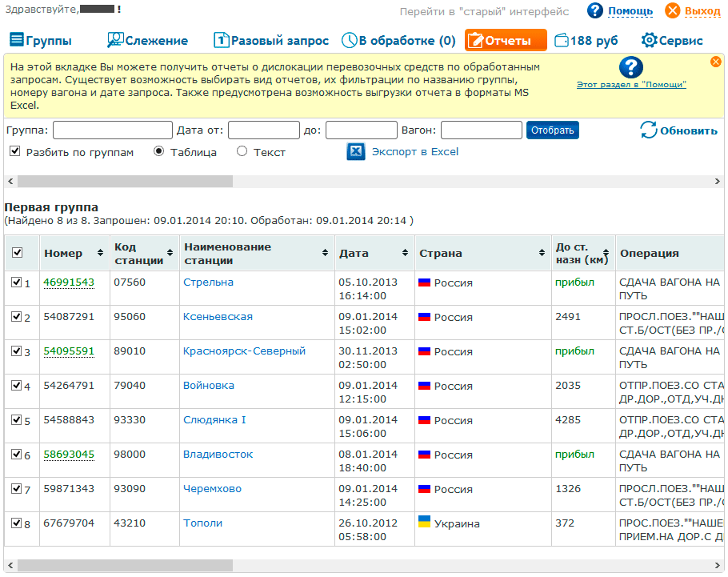
Task: Click the blue question mark Помощь icon
Action: (595, 11)
